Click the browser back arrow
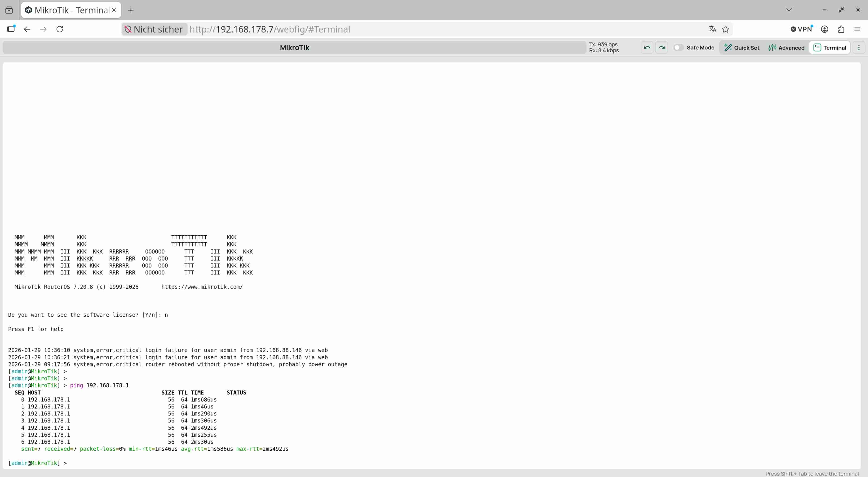The width and height of the screenshot is (868, 477). 27,29
